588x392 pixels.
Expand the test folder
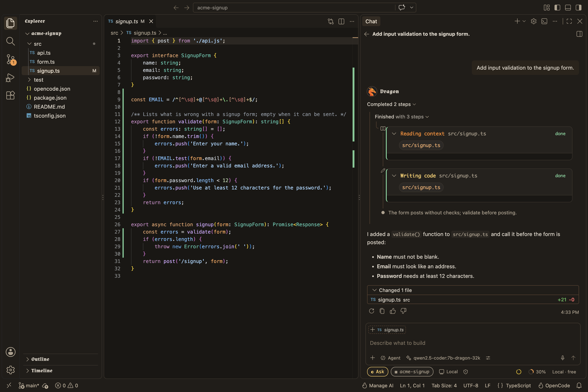pos(61,80)
